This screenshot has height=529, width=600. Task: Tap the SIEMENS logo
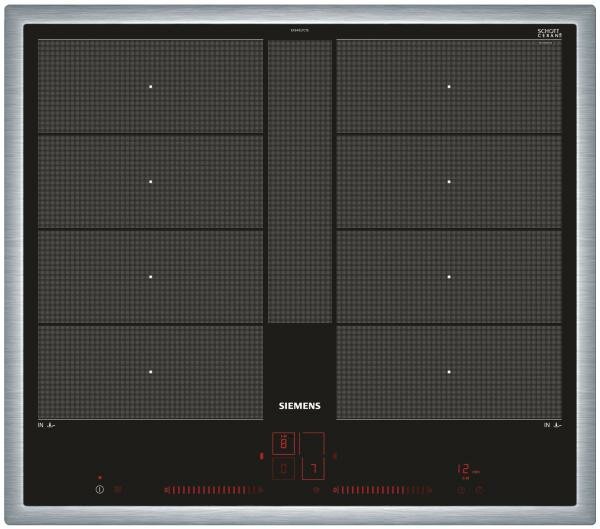pyautogui.click(x=299, y=407)
